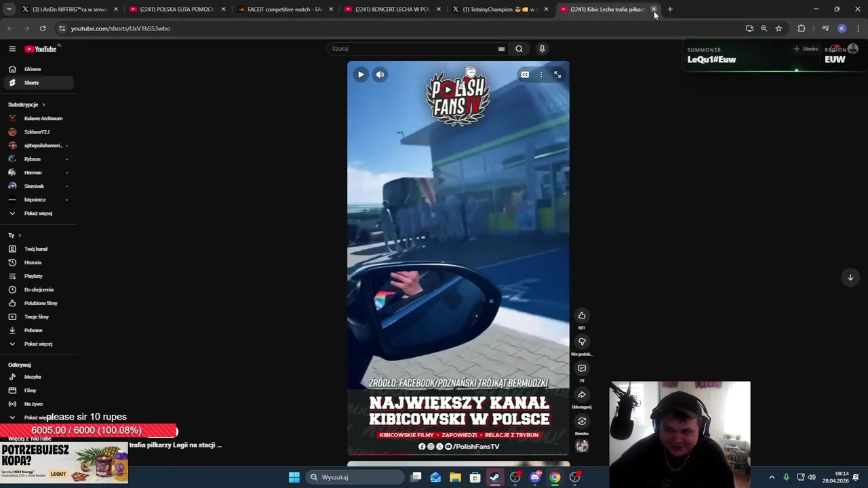Viewport: 868px width, 488px height.
Task: Open Filmy in Odkrywaj
Action: pyautogui.click(x=37, y=390)
